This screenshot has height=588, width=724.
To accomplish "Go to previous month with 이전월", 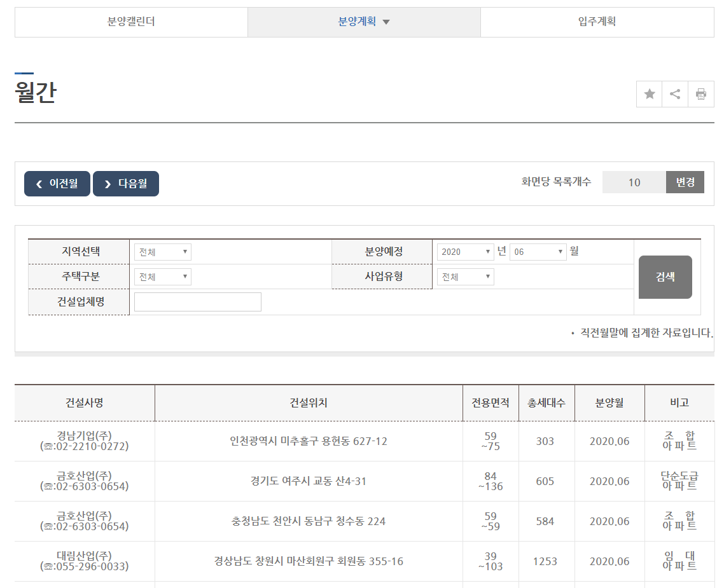I will [x=57, y=184].
